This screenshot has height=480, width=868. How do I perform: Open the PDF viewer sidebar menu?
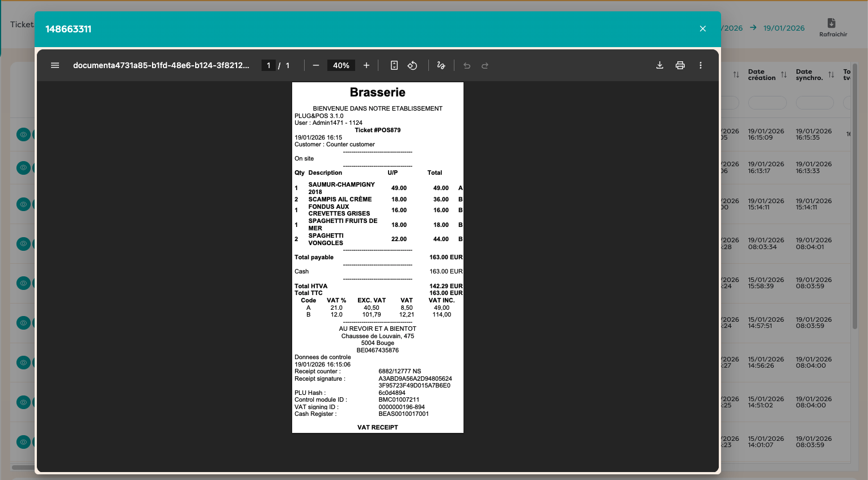(55, 65)
